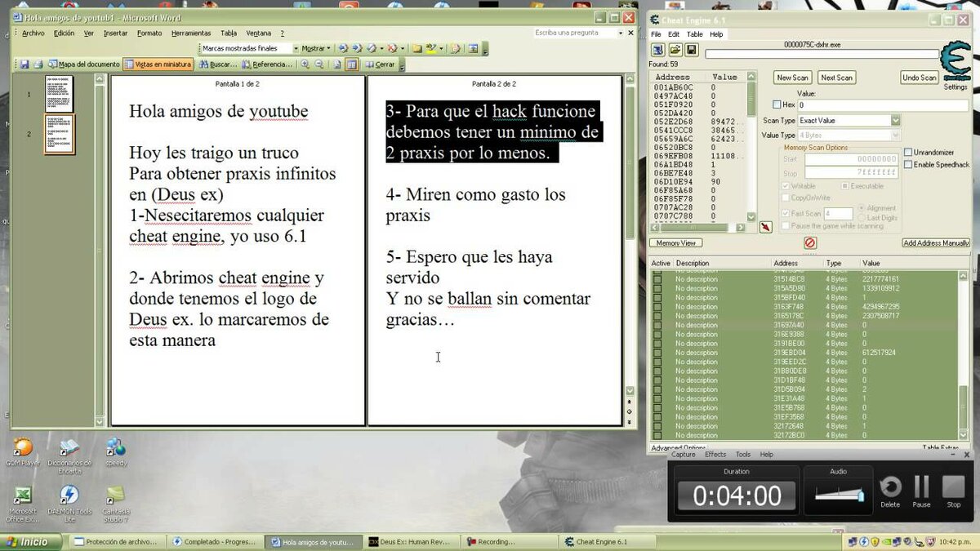Expand the Mostrar dropdown in Word
The image size is (980, 551).
click(x=316, y=48)
